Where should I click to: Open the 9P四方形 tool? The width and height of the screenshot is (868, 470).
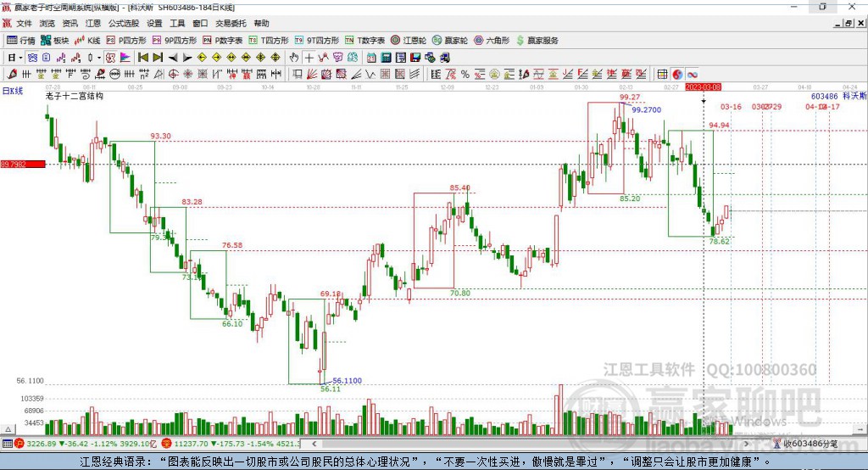(x=175, y=41)
